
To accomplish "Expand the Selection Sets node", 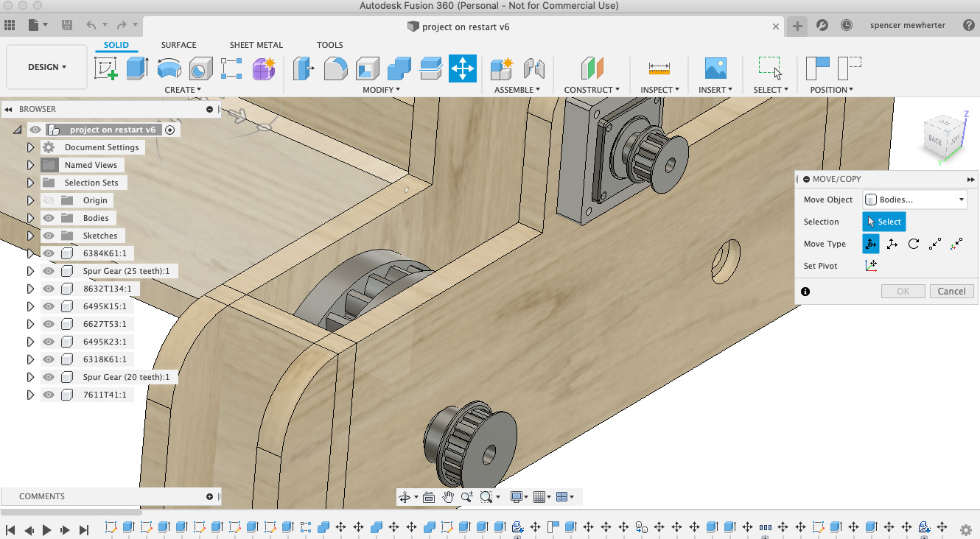I will coord(30,183).
